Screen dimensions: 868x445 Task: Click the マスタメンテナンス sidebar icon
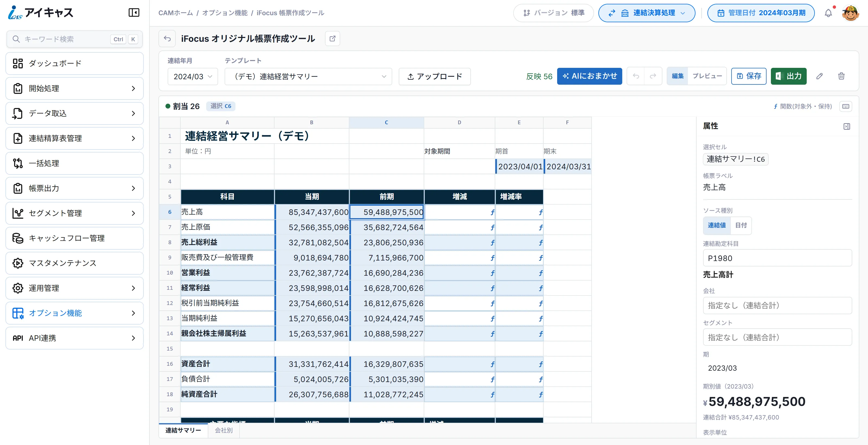click(x=18, y=263)
